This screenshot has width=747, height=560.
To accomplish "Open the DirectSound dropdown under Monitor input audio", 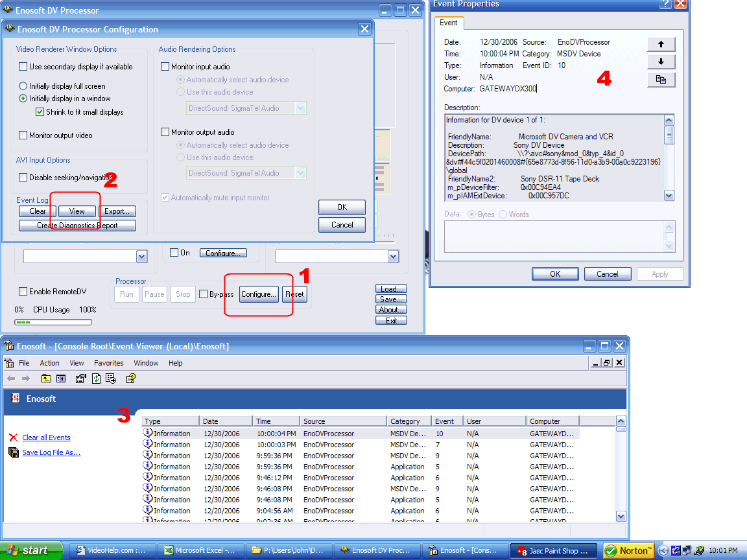I will [301, 108].
